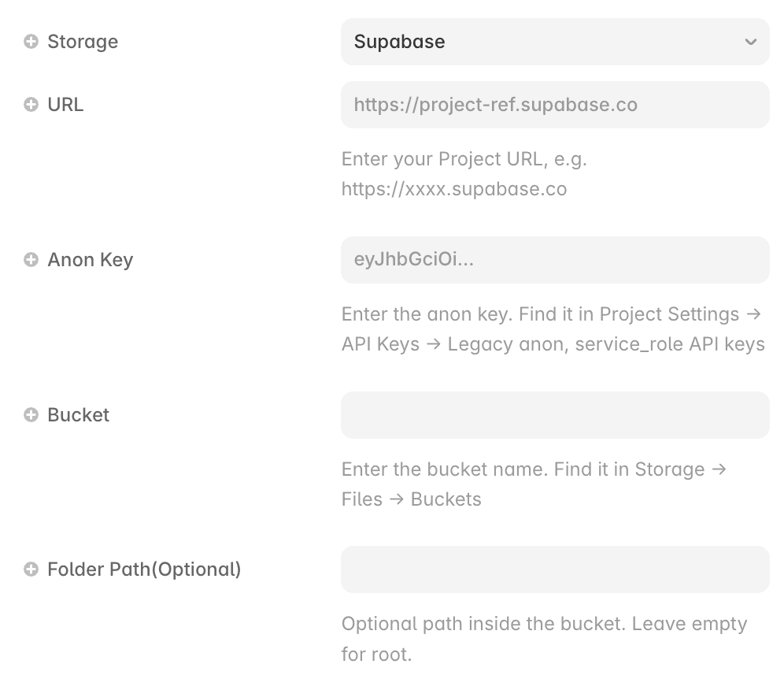Image resolution: width=784 pixels, height=690 pixels.
Task: Click the plus icon beside Anon Key
Action: click(31, 260)
